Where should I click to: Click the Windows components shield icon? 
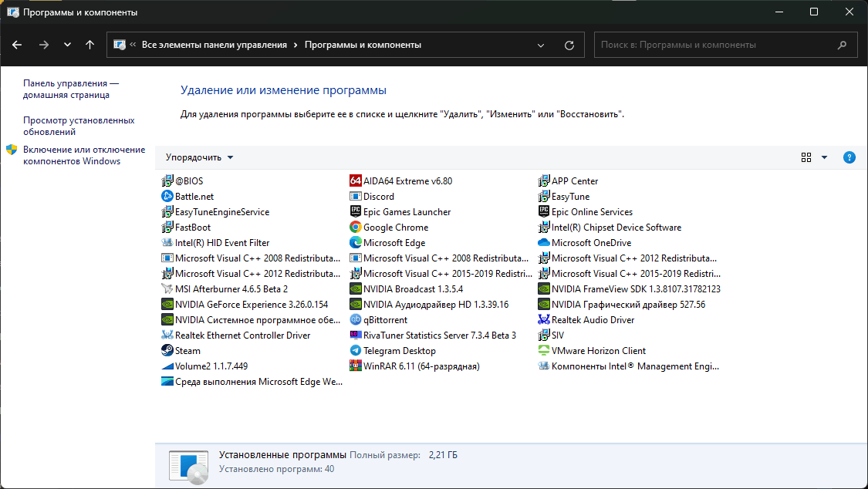coord(12,150)
